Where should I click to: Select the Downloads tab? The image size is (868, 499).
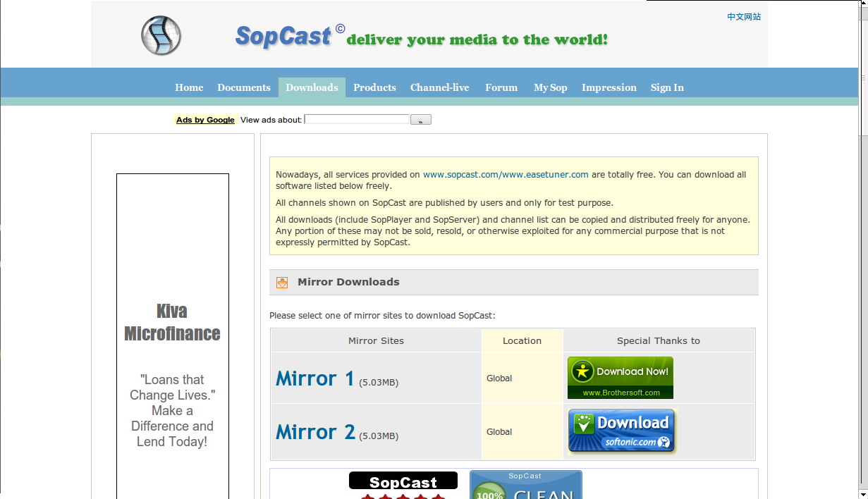[312, 87]
